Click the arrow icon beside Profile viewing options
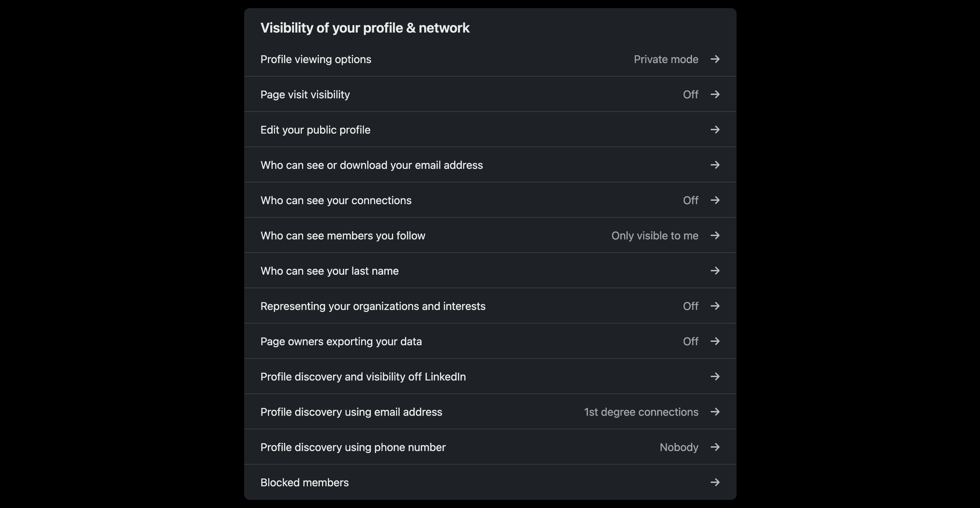Image resolution: width=980 pixels, height=508 pixels. (x=715, y=59)
